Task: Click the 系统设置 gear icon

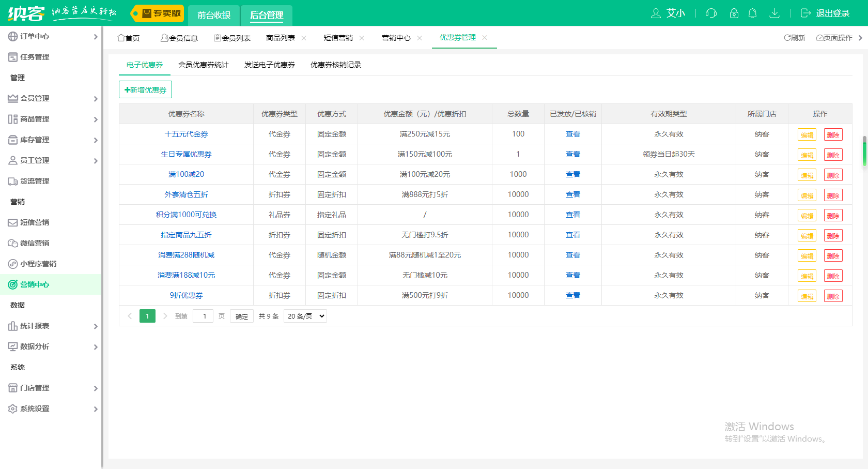Action: (13, 409)
